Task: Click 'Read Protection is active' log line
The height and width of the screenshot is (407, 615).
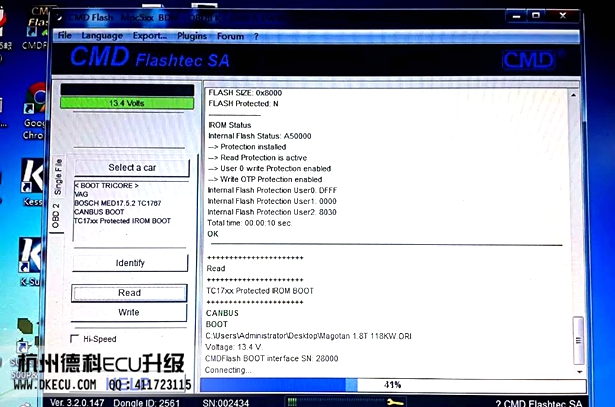Action: coord(258,158)
